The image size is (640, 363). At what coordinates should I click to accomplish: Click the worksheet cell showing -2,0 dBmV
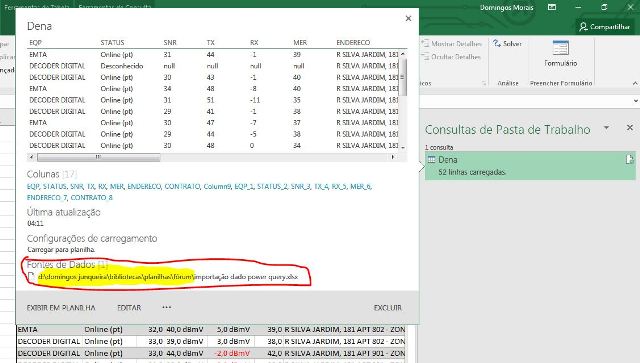[x=233, y=353]
